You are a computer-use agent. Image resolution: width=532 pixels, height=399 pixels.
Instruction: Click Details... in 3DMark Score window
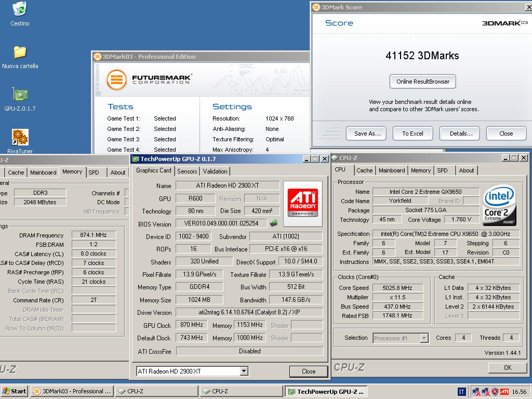(x=461, y=134)
